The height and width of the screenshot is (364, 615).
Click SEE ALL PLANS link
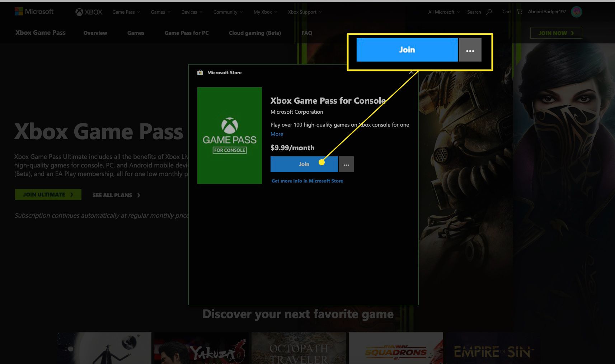(116, 195)
